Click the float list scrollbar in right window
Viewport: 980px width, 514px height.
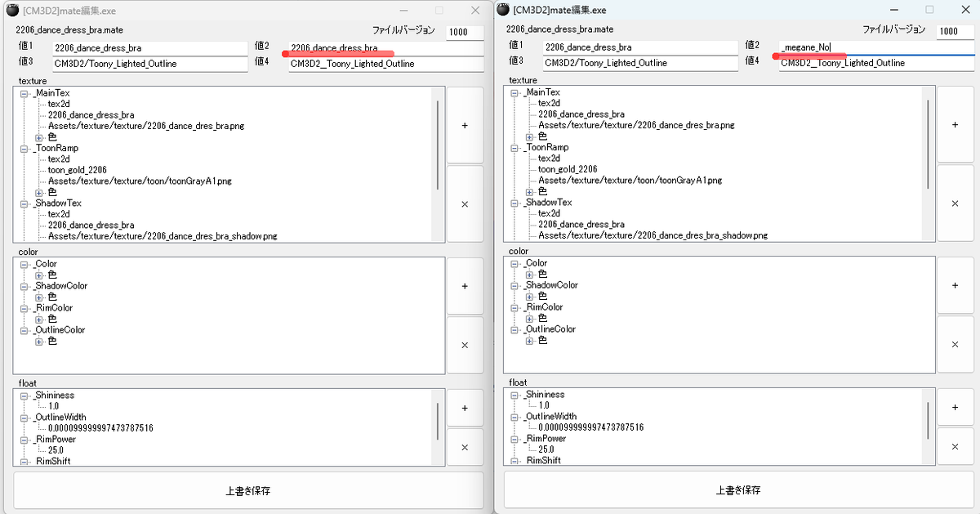[928, 420]
